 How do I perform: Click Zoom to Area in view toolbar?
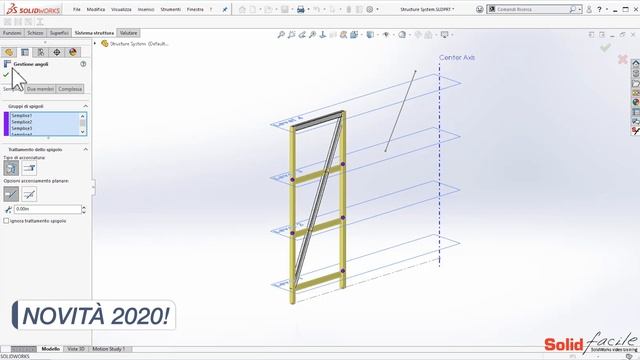click(291, 35)
